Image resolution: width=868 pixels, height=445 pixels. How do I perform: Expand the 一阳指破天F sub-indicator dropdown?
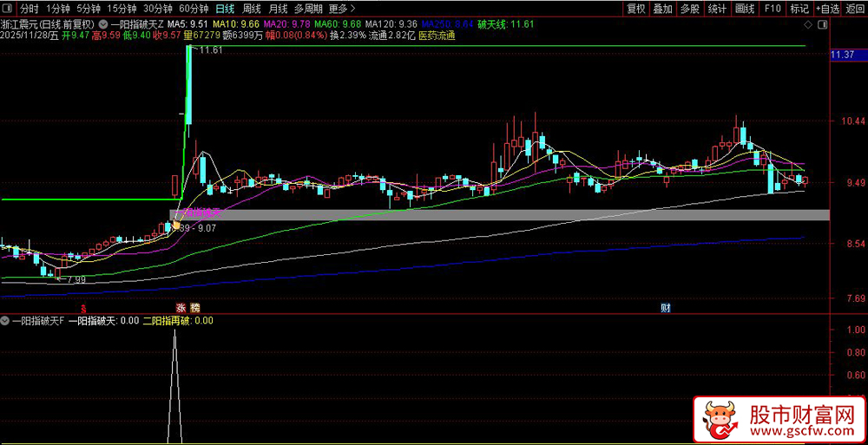(6, 321)
